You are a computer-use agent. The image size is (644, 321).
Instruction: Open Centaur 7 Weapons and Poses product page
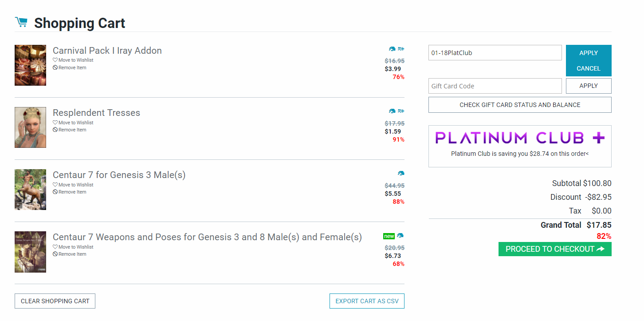pyautogui.click(x=207, y=237)
